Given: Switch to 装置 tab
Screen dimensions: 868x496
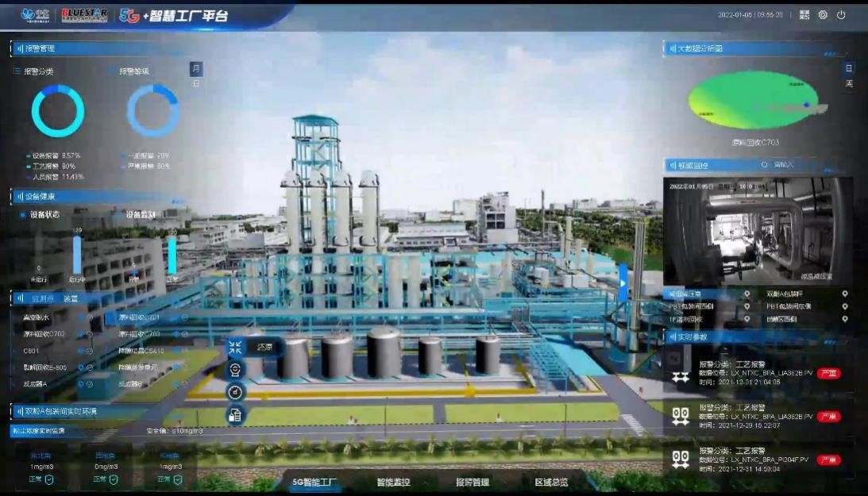Looking at the screenshot, I should point(71,298).
